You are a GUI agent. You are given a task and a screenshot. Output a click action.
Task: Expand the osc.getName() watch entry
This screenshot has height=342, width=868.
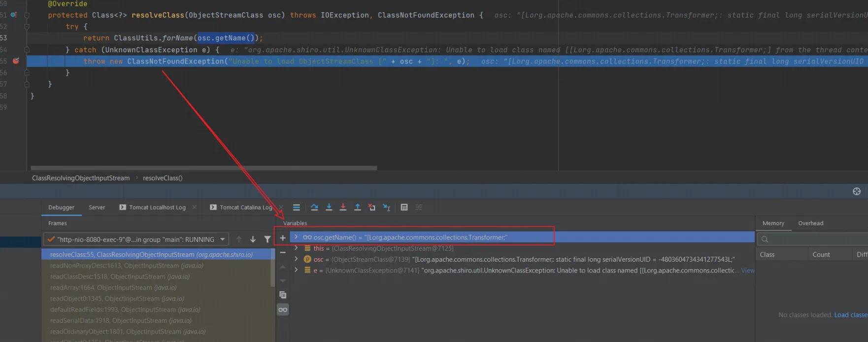click(296, 238)
